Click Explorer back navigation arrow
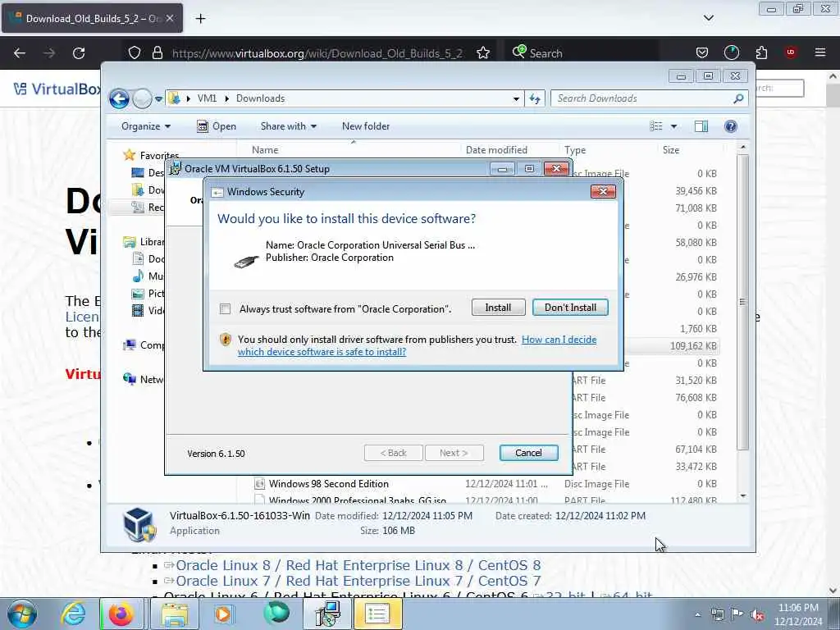Viewport: 840px width, 630px height. click(119, 98)
